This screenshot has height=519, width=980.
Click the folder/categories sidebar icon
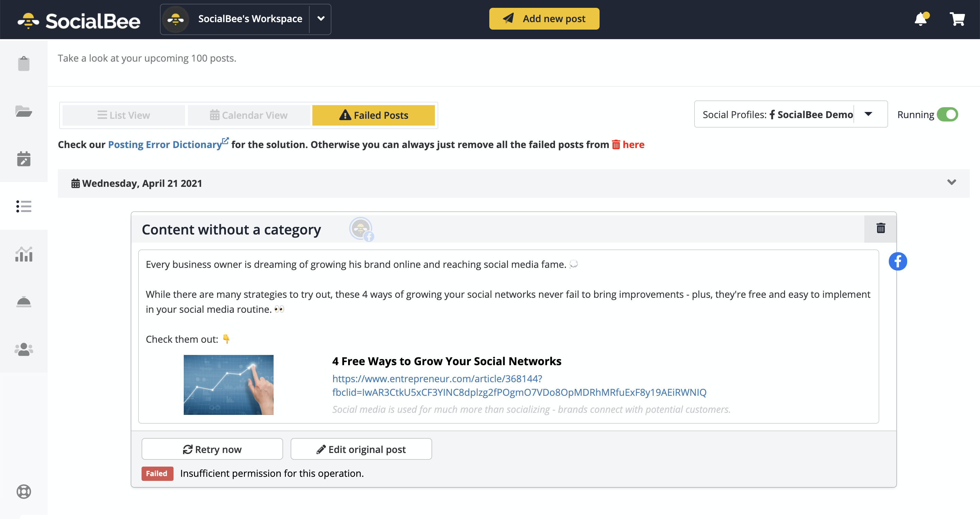coord(23,111)
